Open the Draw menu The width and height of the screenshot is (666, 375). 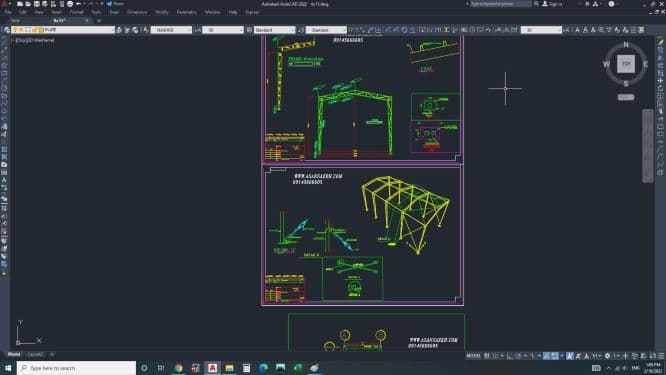[114, 12]
